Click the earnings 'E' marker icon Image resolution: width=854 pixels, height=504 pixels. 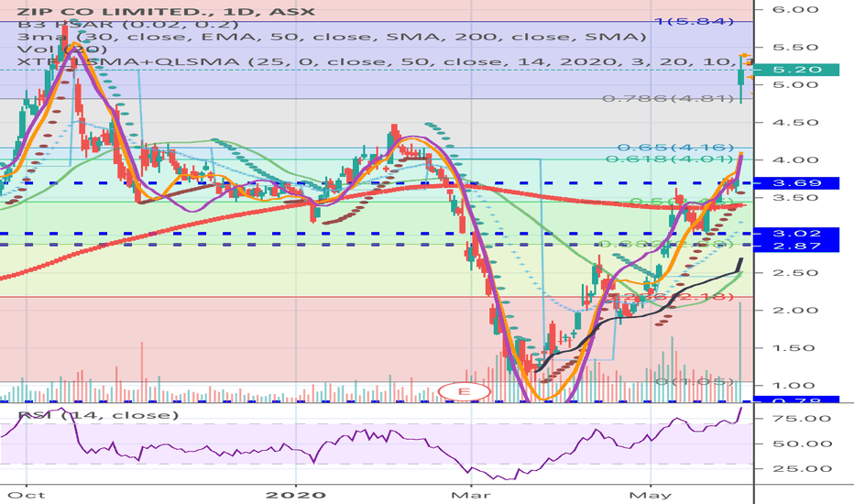[464, 391]
